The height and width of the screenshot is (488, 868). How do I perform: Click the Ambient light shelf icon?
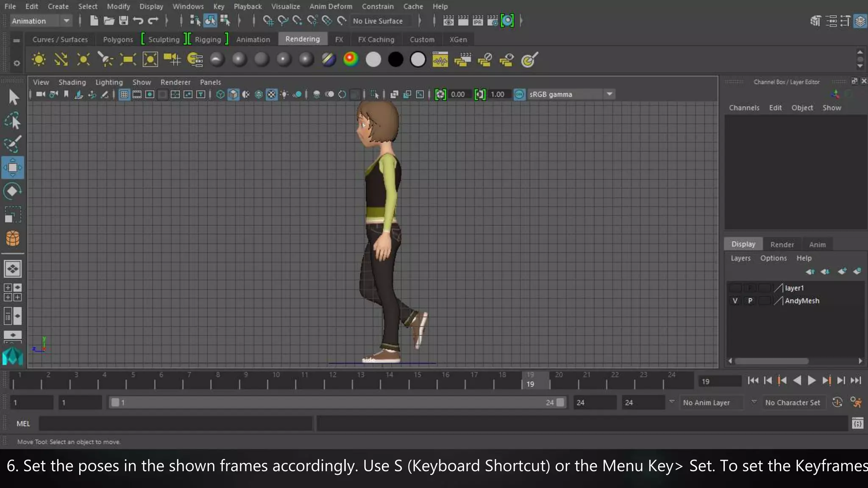pos(39,60)
